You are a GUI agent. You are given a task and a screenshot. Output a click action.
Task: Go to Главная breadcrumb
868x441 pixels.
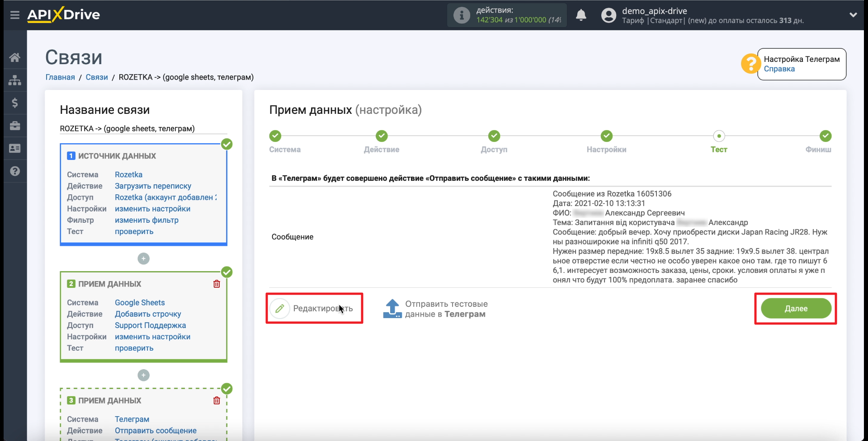(60, 77)
